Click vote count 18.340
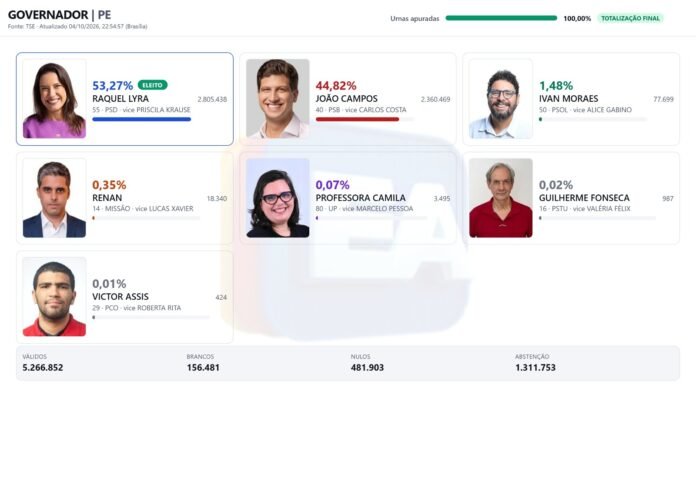This screenshot has width=696, height=489. click(217, 198)
